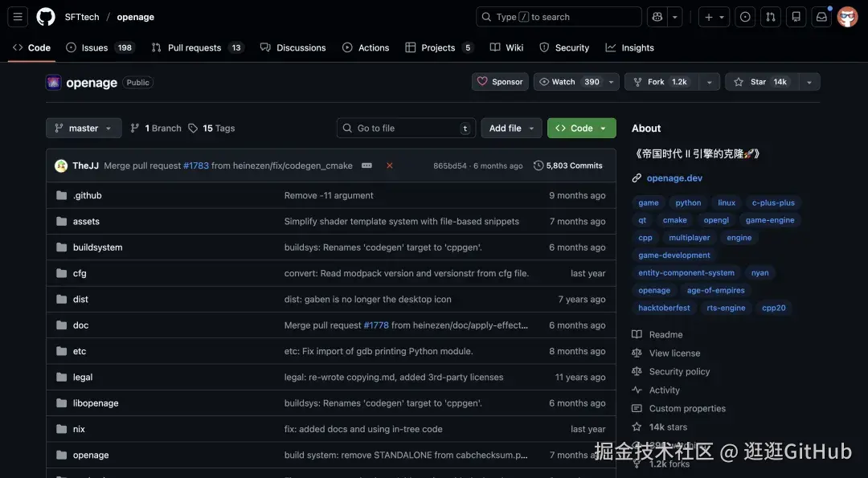This screenshot has width=868, height=478.
Task: Open the Custom properties link
Action: click(679, 408)
